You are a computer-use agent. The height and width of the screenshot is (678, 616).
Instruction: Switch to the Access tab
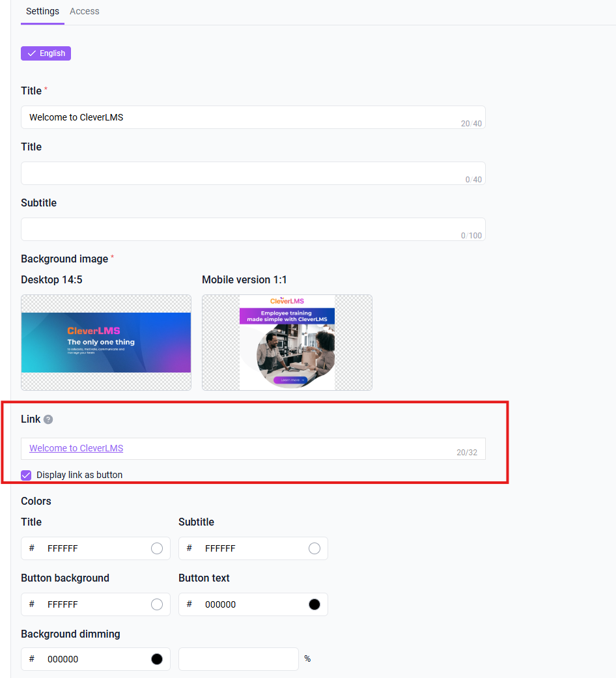[x=85, y=11]
